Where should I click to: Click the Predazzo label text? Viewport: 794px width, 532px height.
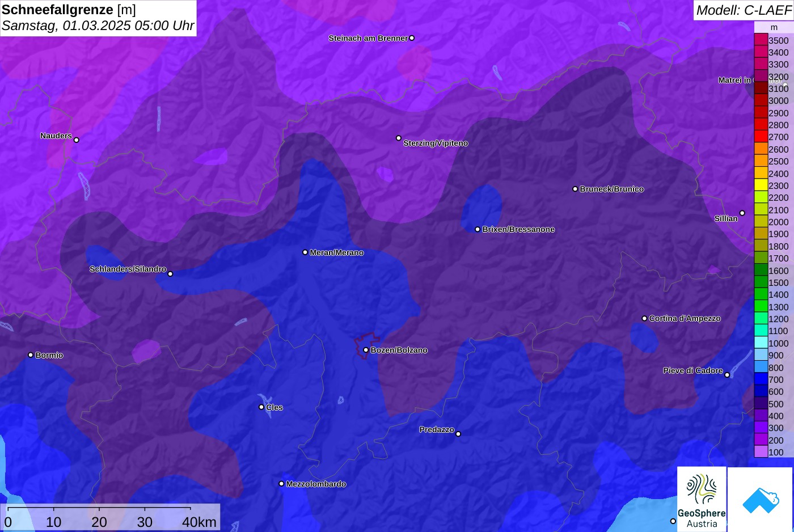[x=437, y=429]
